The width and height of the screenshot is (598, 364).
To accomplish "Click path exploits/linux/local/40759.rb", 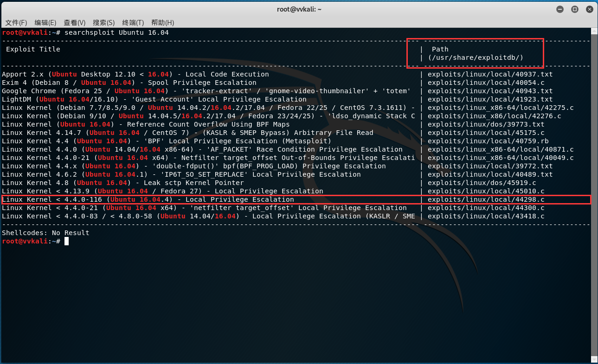I will 488,141.
